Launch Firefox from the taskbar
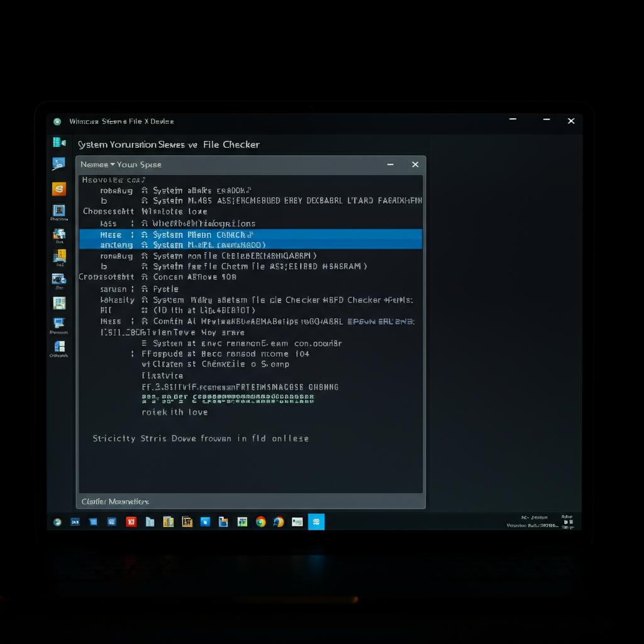 (279, 521)
